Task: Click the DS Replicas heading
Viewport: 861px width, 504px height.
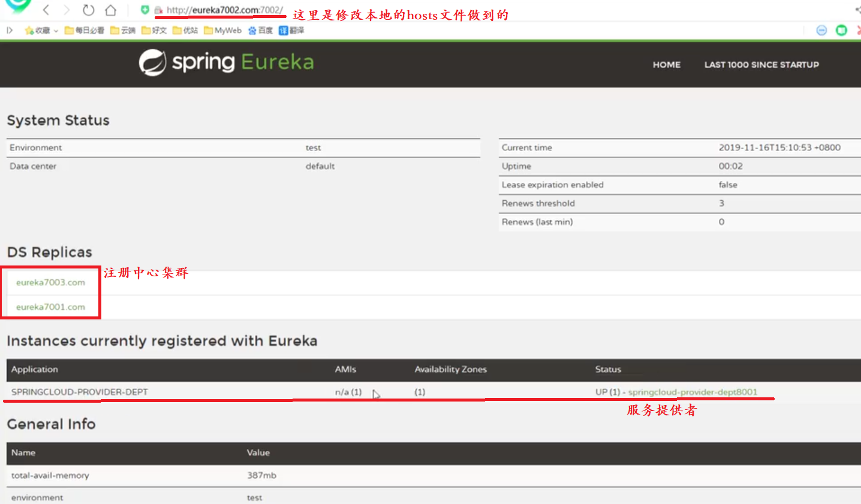Action: click(50, 252)
